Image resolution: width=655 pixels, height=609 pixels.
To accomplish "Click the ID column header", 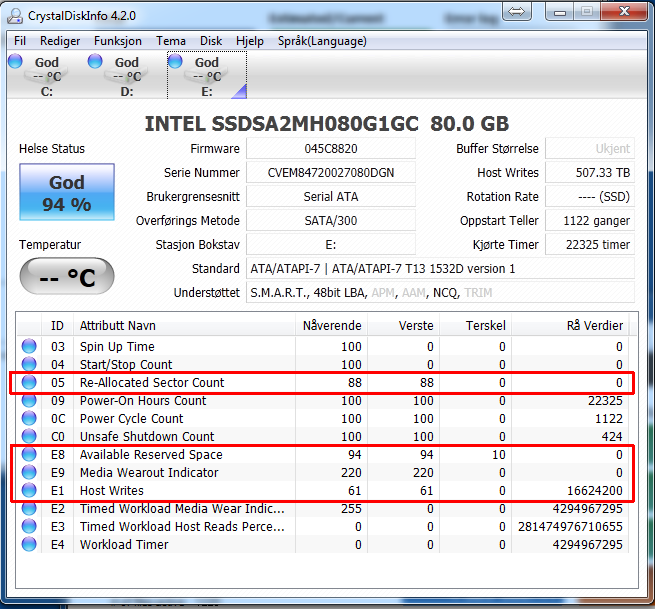I will tap(58, 325).
